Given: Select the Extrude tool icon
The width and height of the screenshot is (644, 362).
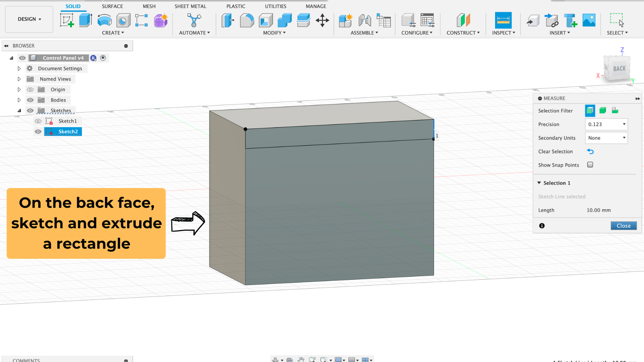Looking at the screenshot, I should tap(86, 20).
